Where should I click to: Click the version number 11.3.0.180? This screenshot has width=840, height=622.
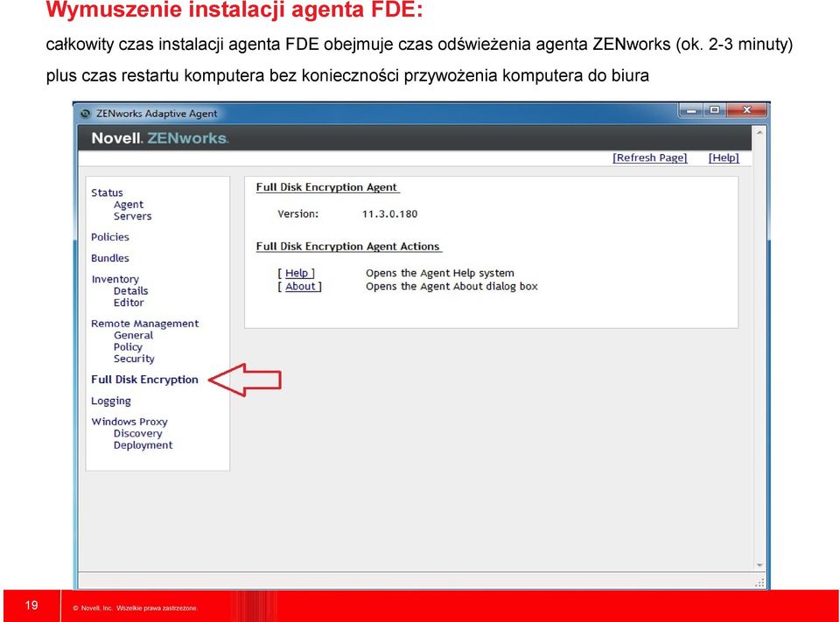[389, 214]
